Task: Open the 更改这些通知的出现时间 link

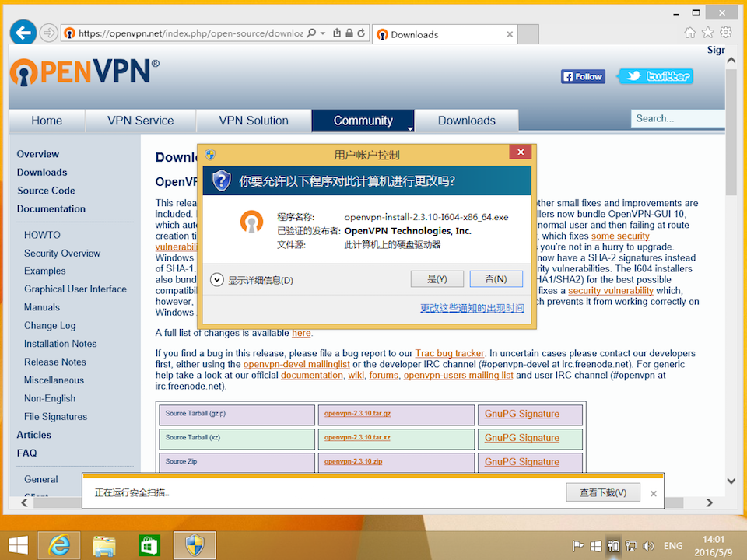Action: coord(472,308)
